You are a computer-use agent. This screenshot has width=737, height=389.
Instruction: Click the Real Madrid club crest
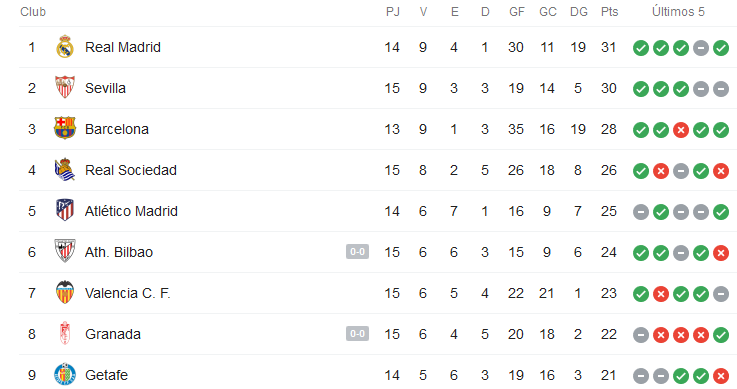point(65,47)
